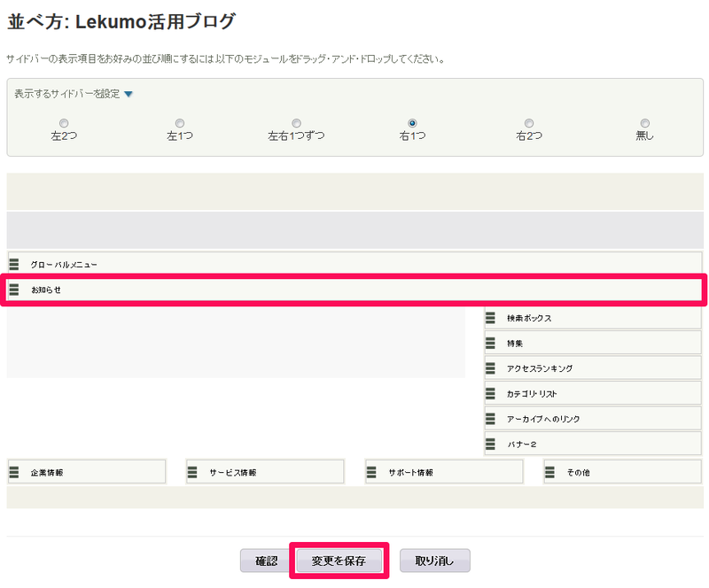Click the 表示するサイドバーを設定 heading text

tap(67, 94)
